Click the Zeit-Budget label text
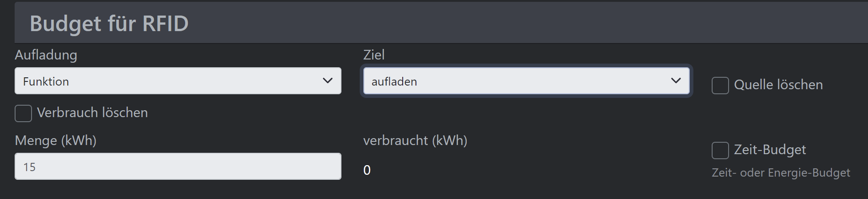This screenshot has width=868, height=199. [770, 150]
